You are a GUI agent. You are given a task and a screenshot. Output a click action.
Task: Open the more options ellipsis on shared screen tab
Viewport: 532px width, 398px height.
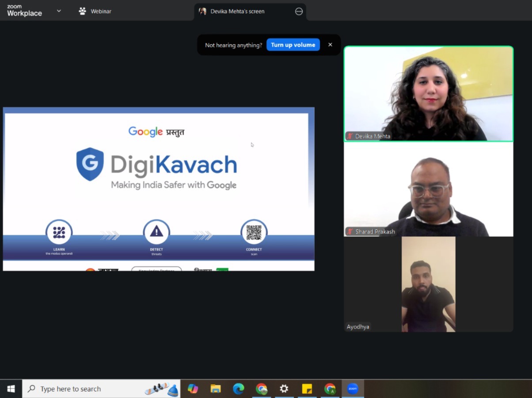pyautogui.click(x=299, y=11)
